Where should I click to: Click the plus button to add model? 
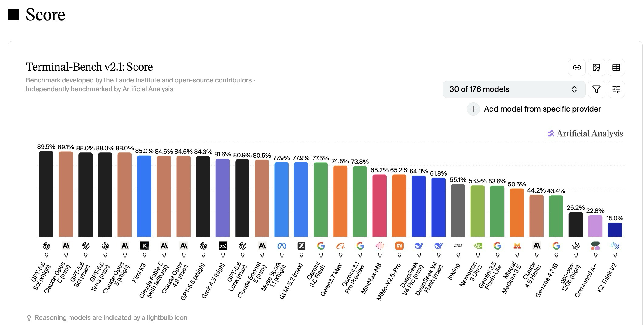(x=473, y=109)
